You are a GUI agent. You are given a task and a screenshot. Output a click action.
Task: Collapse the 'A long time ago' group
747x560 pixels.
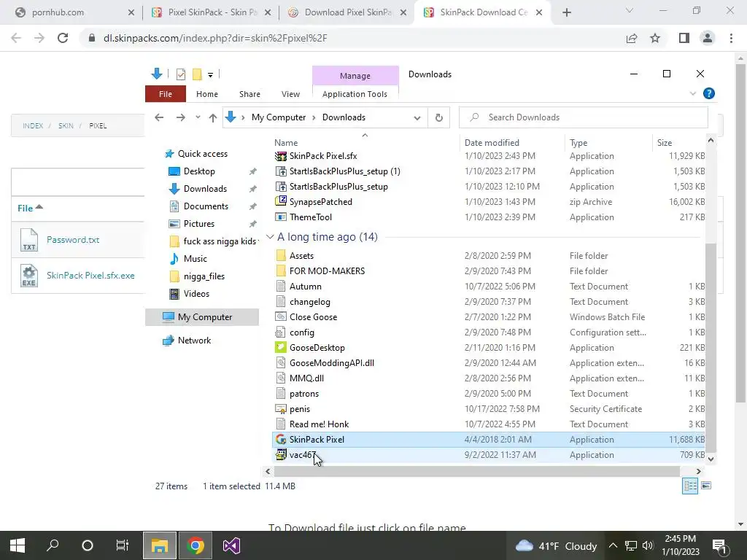coord(270,237)
